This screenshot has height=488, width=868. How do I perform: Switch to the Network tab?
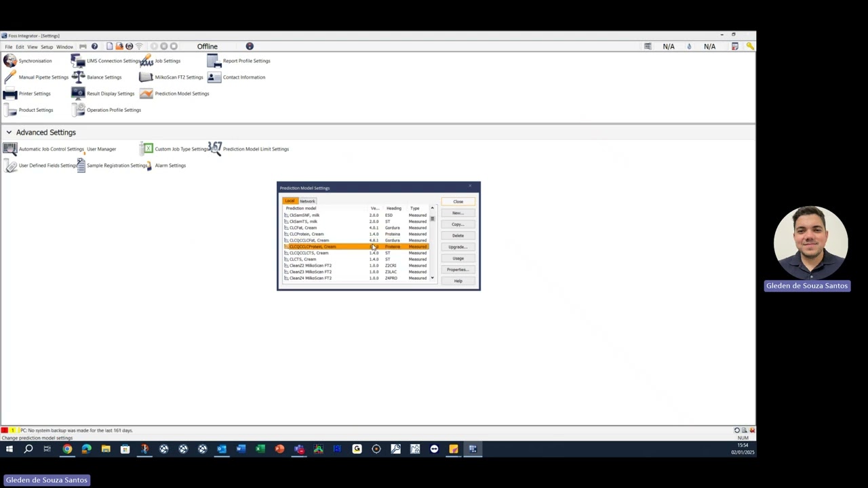coord(307,201)
